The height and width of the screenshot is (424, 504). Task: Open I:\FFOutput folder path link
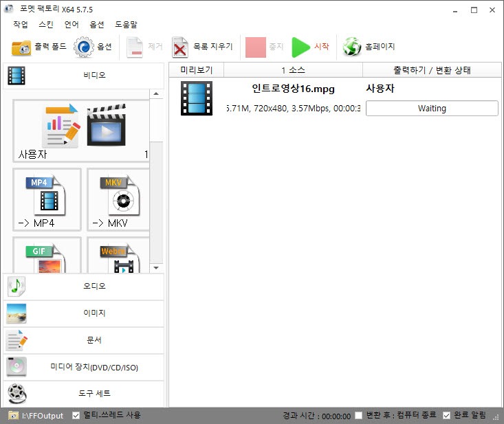(x=41, y=416)
